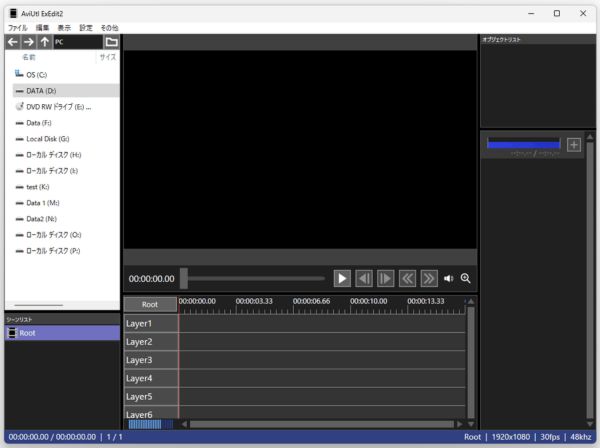Click right panel scrollbar up arrow

pyautogui.click(x=590, y=137)
